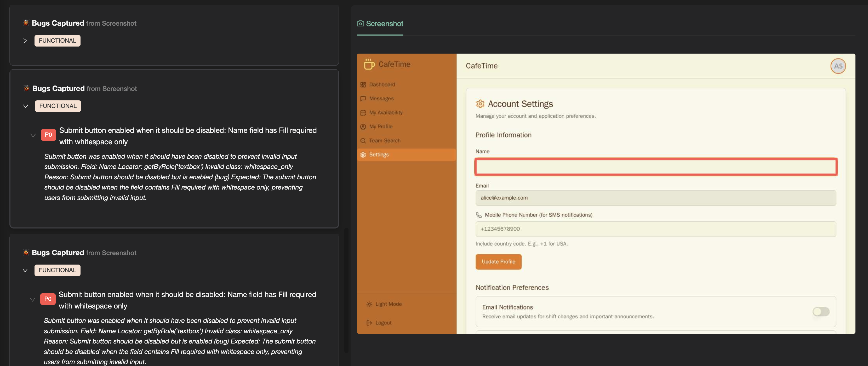This screenshot has height=366, width=868.
Task: Click the AS avatar circle
Action: (838, 66)
